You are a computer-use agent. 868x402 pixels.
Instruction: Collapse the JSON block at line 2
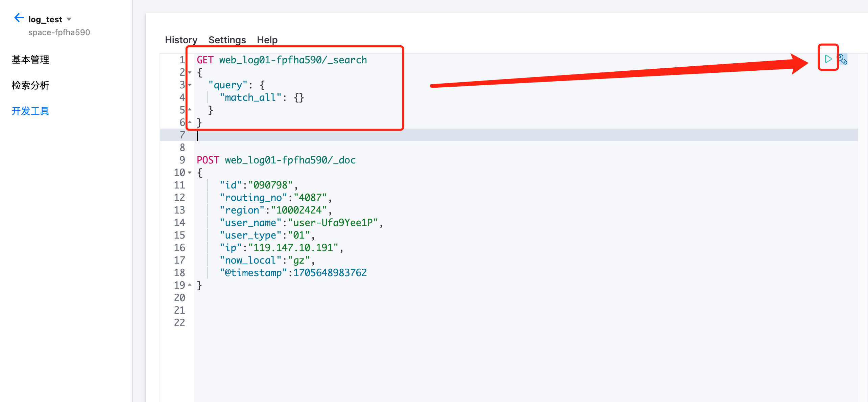190,72
